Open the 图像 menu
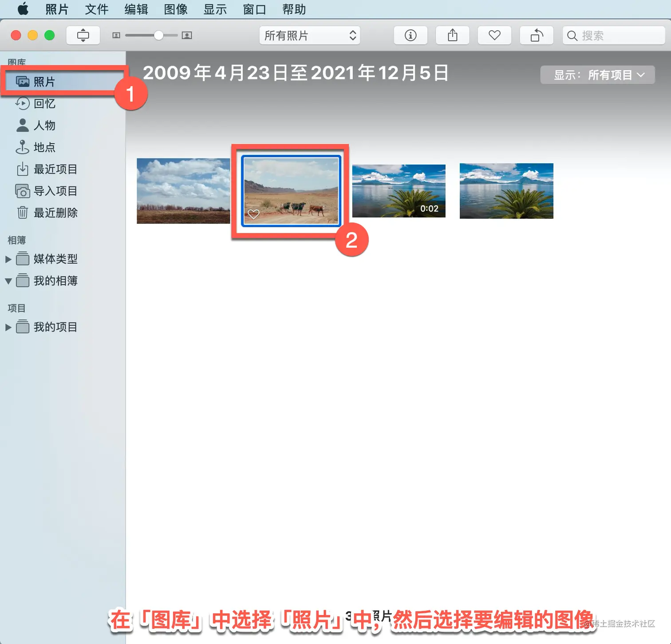The height and width of the screenshot is (644, 671). (x=176, y=9)
